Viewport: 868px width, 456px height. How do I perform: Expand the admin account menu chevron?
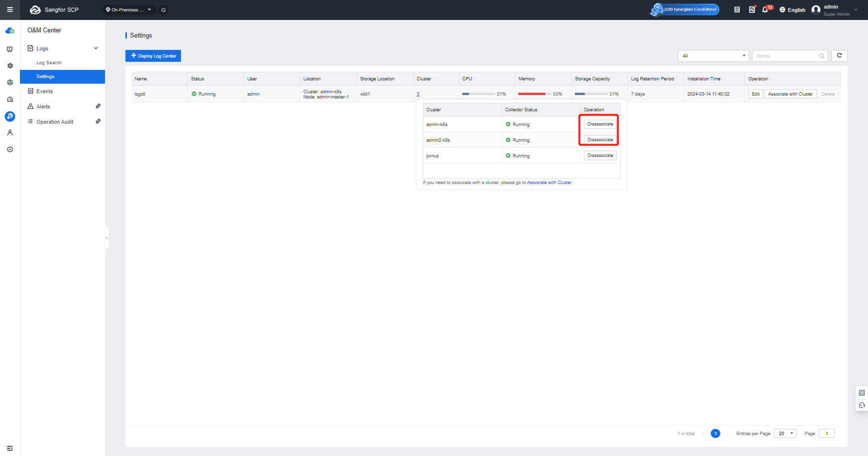coord(856,10)
